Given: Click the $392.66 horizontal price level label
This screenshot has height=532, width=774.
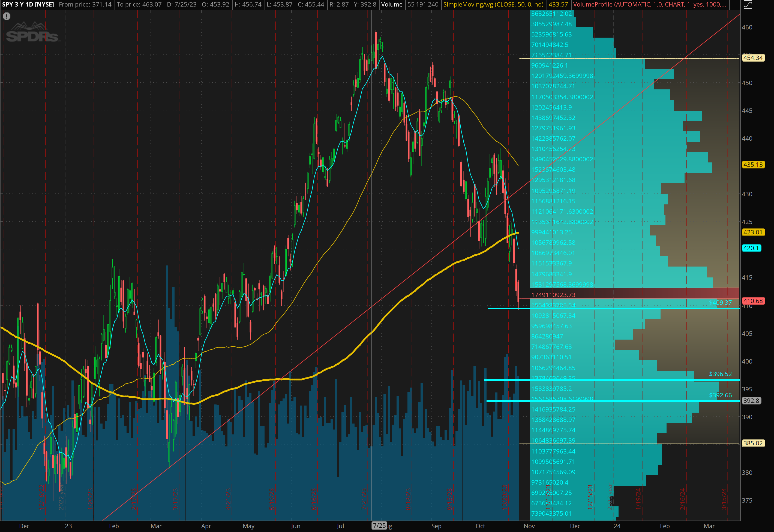Looking at the screenshot, I should coord(720,395).
